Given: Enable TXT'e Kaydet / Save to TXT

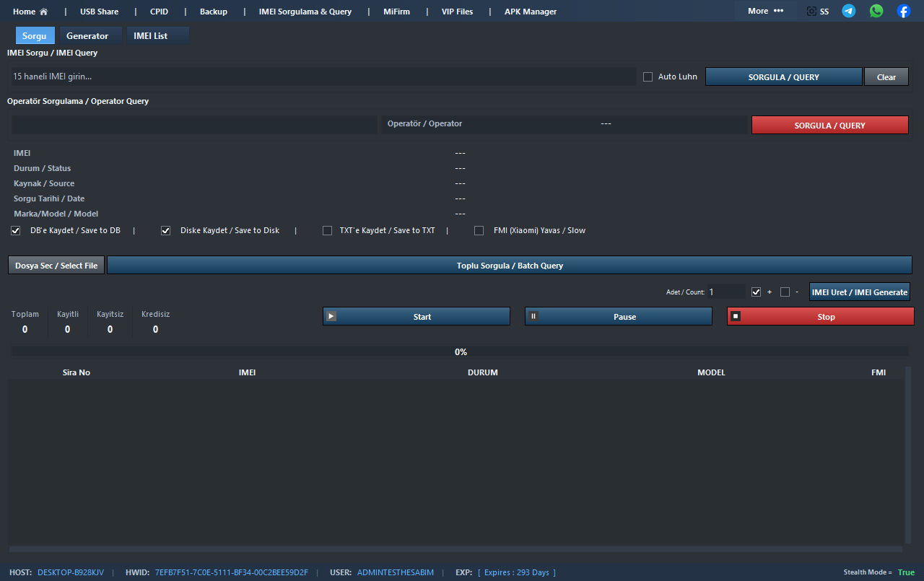Looking at the screenshot, I should 327,231.
